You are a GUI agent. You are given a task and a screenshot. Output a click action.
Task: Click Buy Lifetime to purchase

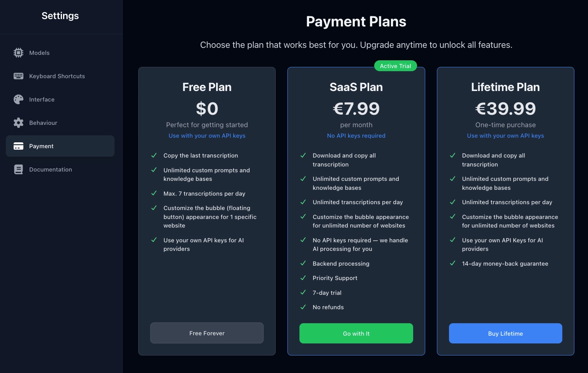pyautogui.click(x=505, y=333)
